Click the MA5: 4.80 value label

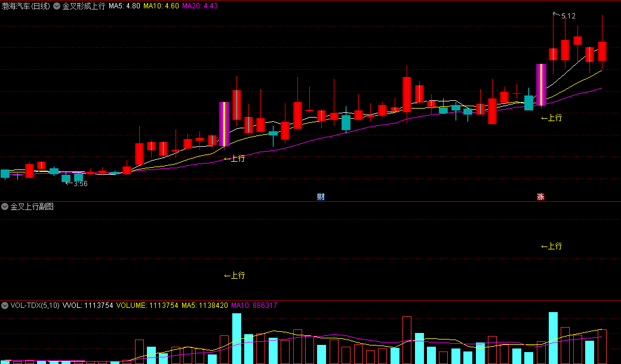click(124, 6)
